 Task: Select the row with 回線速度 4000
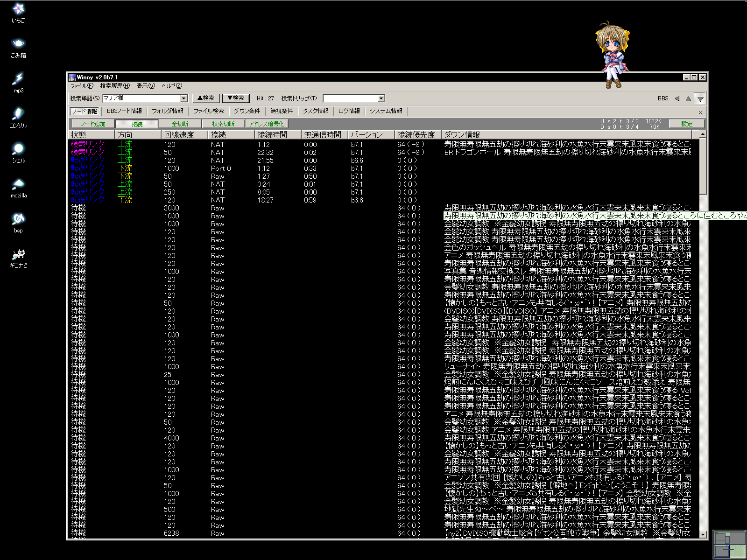(x=380, y=438)
